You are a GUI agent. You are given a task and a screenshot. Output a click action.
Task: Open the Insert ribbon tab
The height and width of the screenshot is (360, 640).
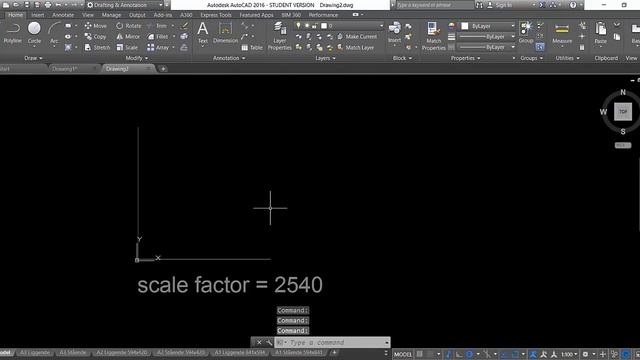pos(38,15)
